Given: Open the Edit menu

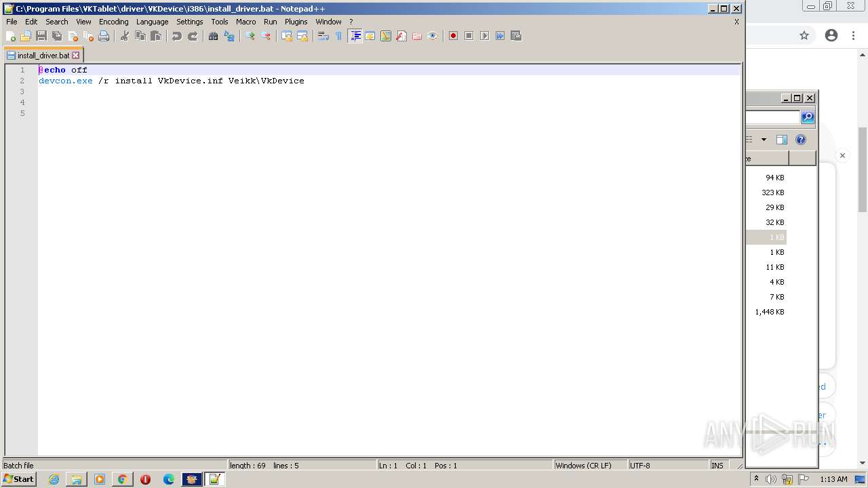Looking at the screenshot, I should click(x=31, y=22).
